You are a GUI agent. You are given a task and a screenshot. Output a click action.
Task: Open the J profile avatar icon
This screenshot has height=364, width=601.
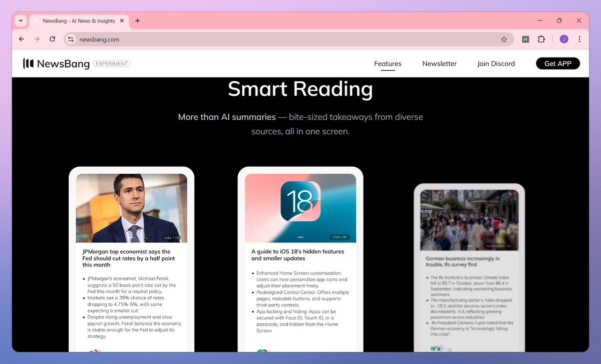pyautogui.click(x=563, y=39)
